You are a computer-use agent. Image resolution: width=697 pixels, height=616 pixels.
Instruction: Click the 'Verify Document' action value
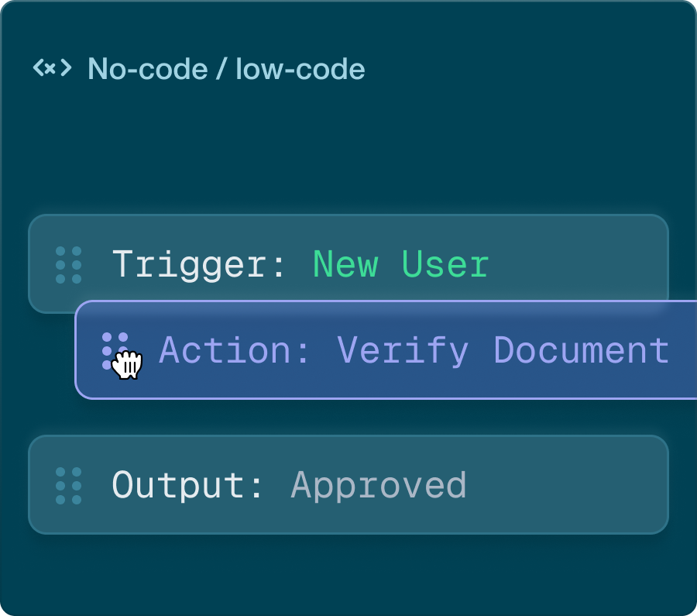pos(503,350)
